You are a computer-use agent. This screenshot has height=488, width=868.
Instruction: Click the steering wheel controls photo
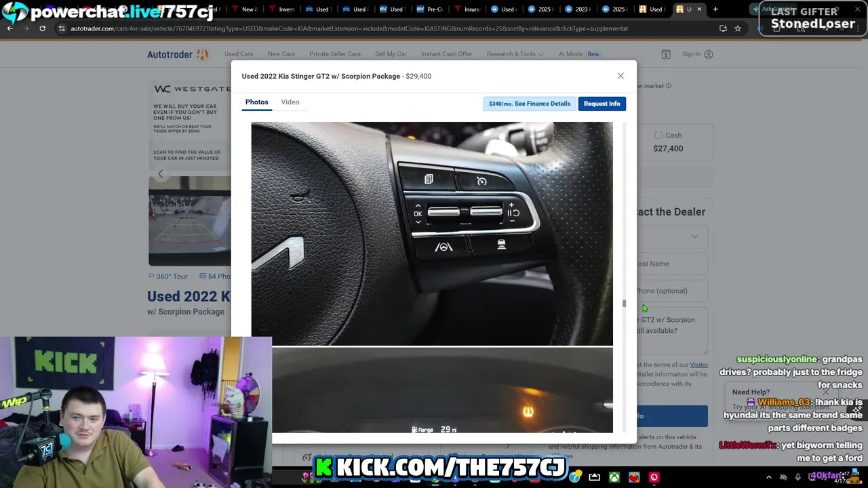[x=432, y=234]
